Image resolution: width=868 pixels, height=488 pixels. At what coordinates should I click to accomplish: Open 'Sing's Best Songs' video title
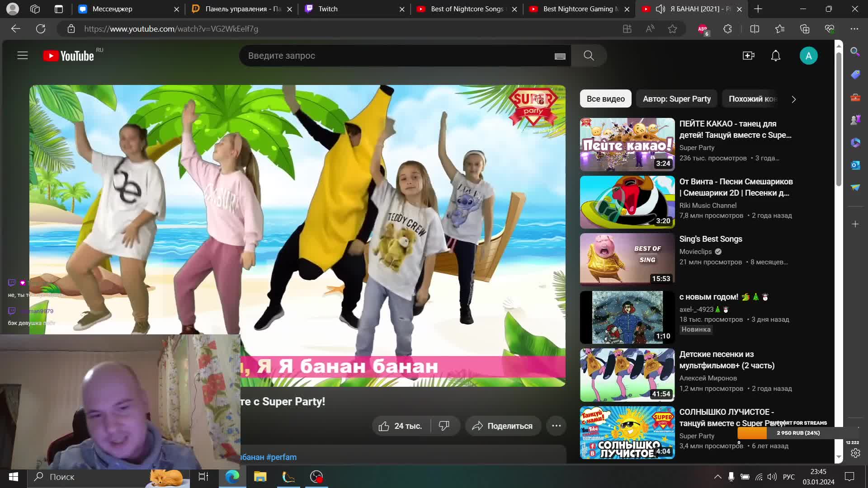[711, 239]
